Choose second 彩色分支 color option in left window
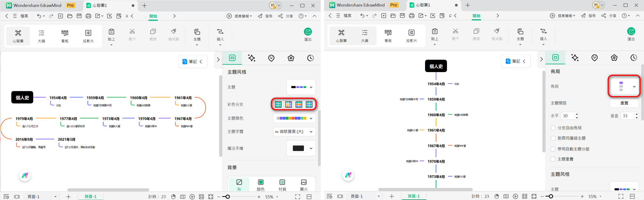Image resolution: width=644 pixels, height=200 pixels. [289, 104]
